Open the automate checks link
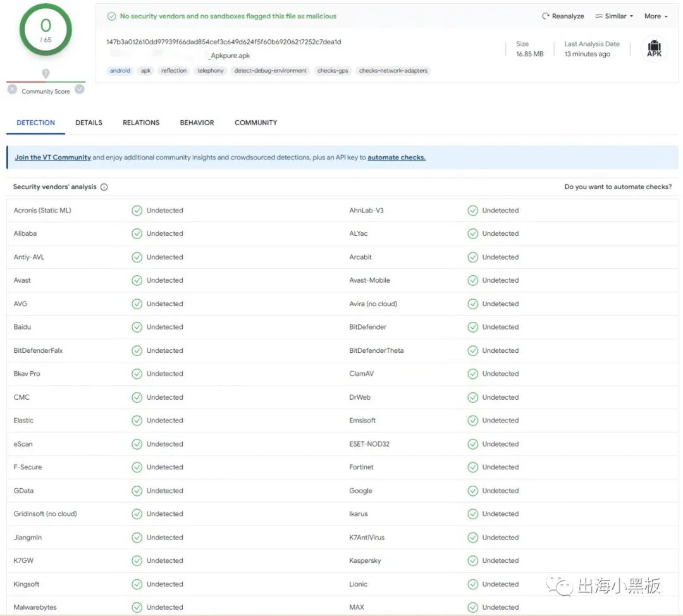 (397, 157)
